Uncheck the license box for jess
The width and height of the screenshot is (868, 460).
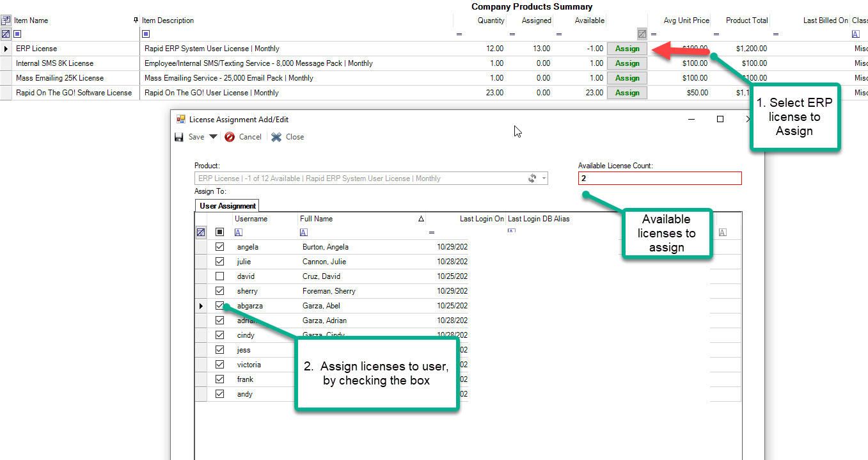[219, 350]
